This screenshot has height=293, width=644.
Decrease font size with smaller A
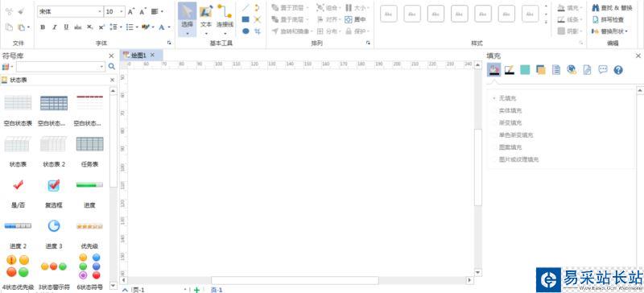coord(142,11)
